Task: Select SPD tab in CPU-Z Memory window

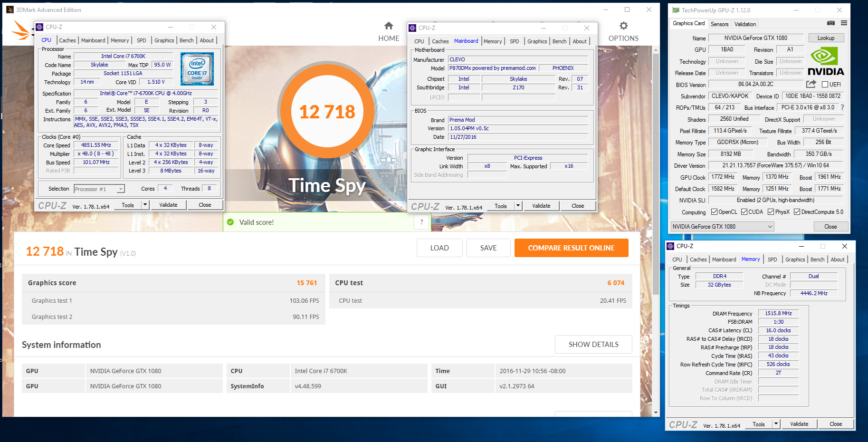Action: coord(773,259)
